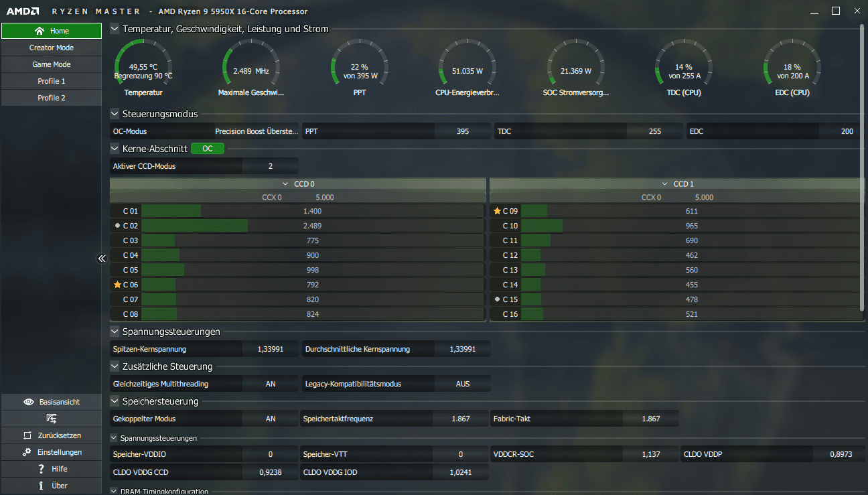Click the VDDCR-SOC value 1,137
This screenshot has height=495, width=868.
(651, 454)
